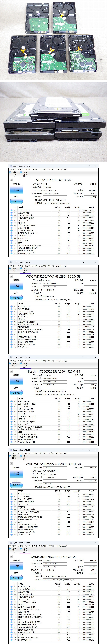107x644 pixels.
Task: Click the 正常 health status button in Hitachi window
Action: pos(16,381)
